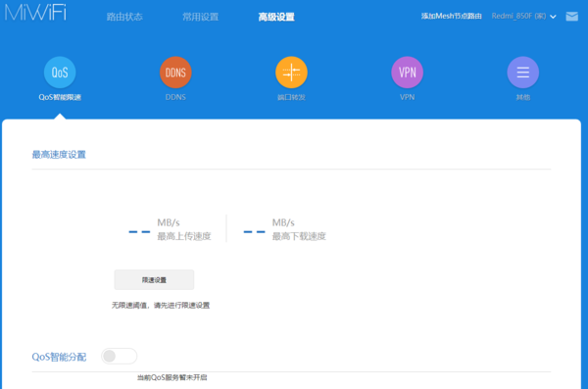
Task: Open the DDNS settings icon
Action: point(175,73)
